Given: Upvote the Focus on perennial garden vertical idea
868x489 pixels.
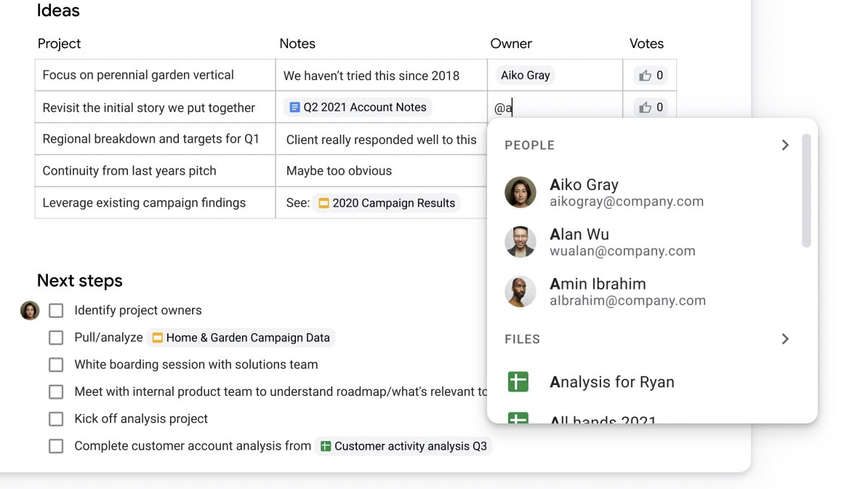Looking at the screenshot, I should (649, 74).
